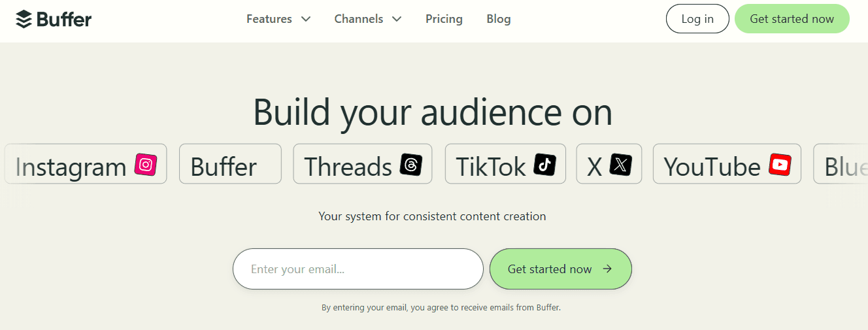Open the Channels menu label
The image size is (868, 330).
[359, 19]
